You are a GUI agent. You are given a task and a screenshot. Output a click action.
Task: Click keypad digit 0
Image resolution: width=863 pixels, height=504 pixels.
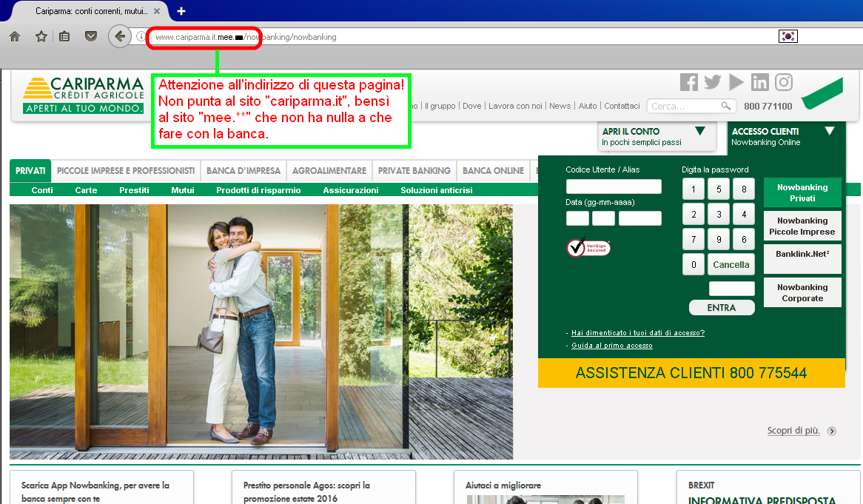694,265
